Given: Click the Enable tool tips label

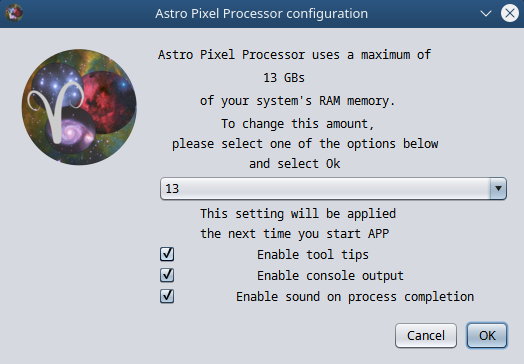Looking at the screenshot, I should [x=312, y=255].
